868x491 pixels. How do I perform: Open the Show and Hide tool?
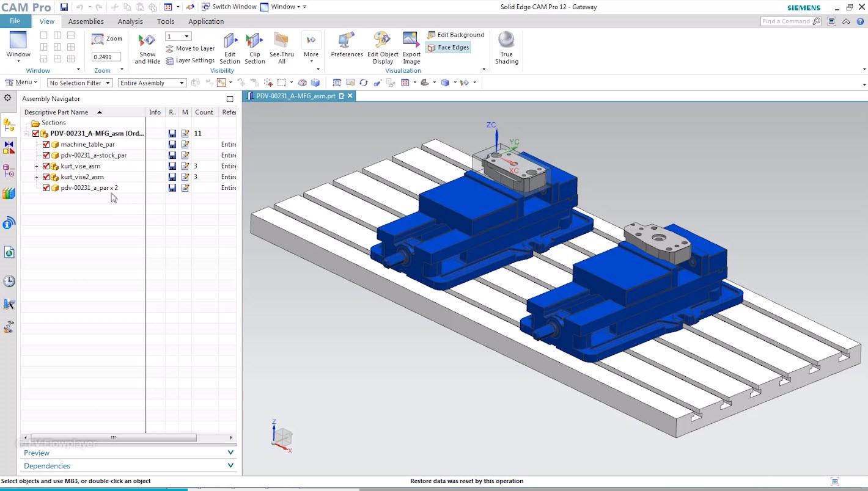pyautogui.click(x=146, y=47)
